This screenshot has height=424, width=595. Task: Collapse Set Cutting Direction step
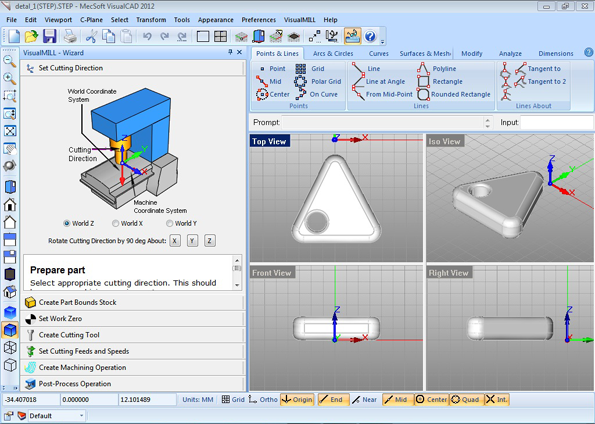[x=133, y=68]
